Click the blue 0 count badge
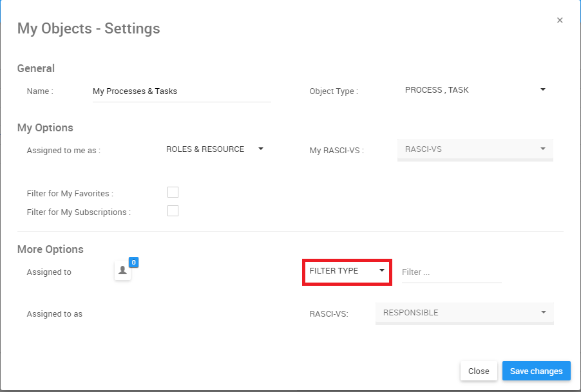 133,262
